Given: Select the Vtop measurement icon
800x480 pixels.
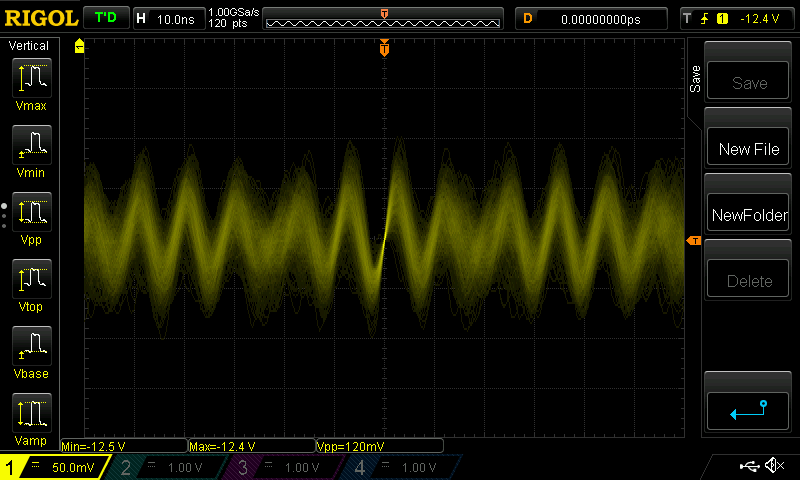Looking at the screenshot, I should [x=31, y=283].
